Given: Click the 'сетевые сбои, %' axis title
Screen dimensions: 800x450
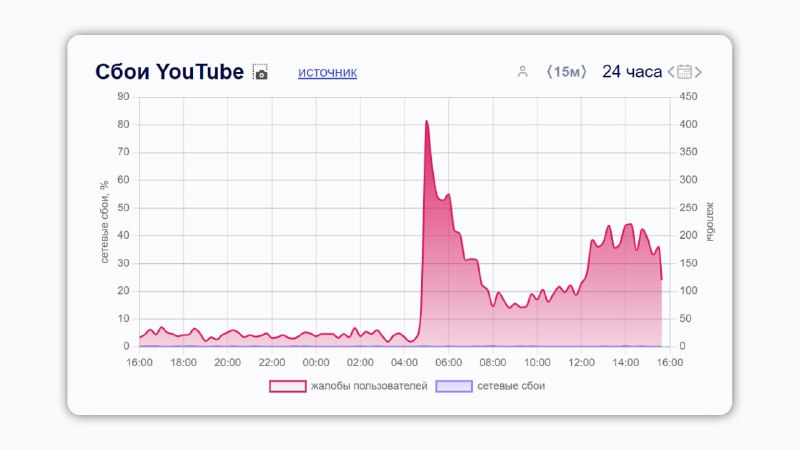Looking at the screenshot, I should click(x=105, y=222).
